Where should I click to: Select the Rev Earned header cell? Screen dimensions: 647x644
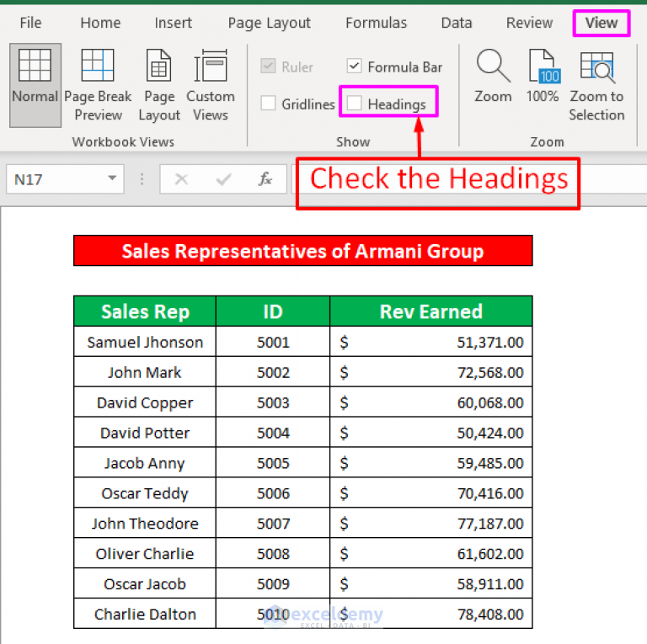[x=431, y=311]
